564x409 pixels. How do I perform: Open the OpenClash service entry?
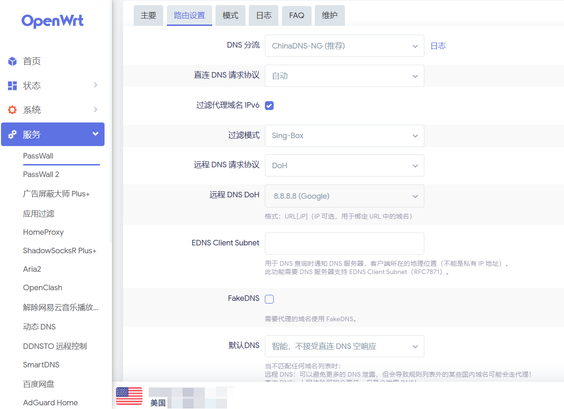(x=42, y=288)
